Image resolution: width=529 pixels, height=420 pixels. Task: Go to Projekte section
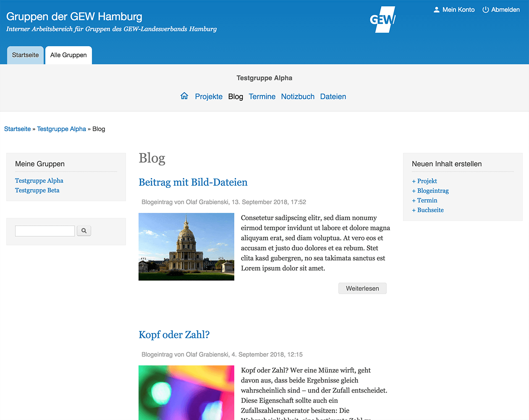pyautogui.click(x=209, y=97)
